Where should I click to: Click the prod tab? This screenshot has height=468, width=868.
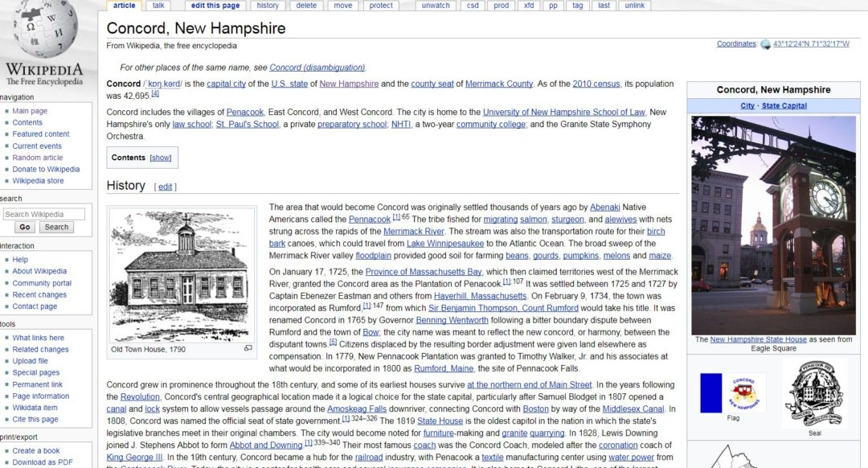point(501,6)
